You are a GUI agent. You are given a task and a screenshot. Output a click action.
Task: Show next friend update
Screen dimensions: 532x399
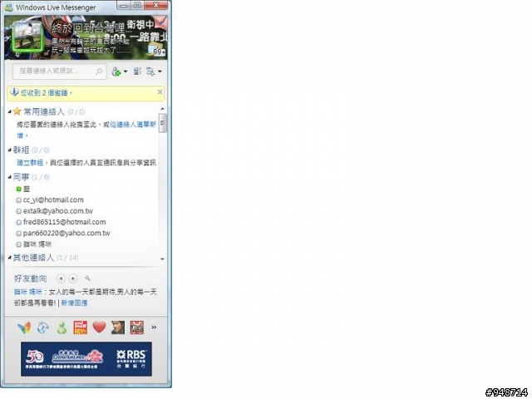pyautogui.click(x=72, y=278)
